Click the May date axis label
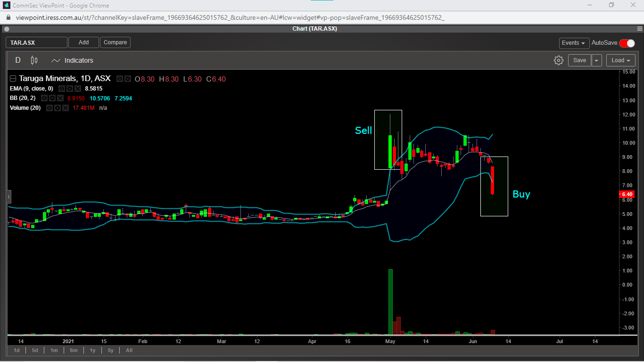The height and width of the screenshot is (362, 644). point(390,341)
